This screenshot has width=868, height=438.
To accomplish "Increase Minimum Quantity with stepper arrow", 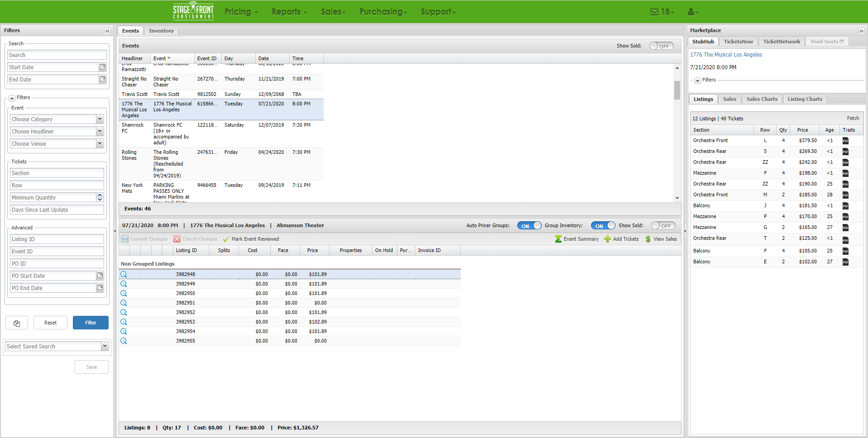I will click(x=100, y=195).
